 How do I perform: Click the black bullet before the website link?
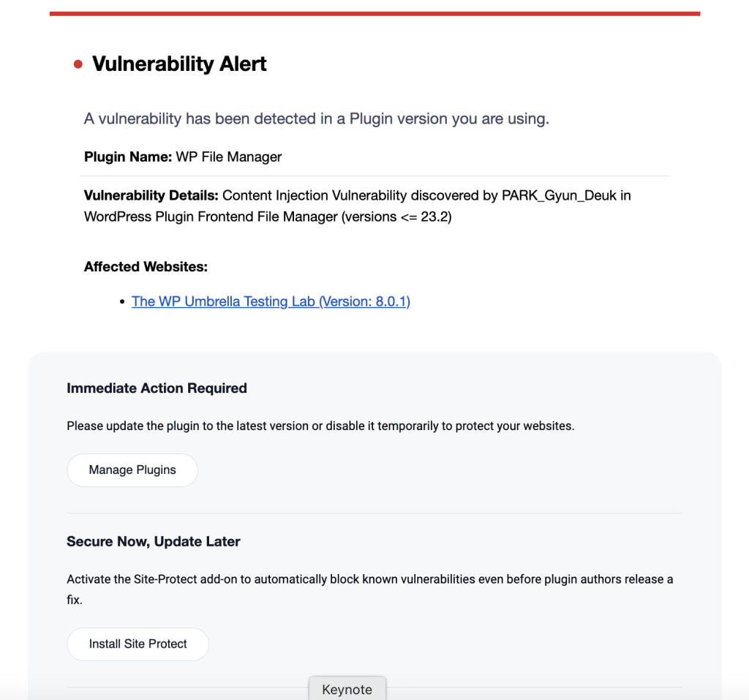(x=123, y=301)
